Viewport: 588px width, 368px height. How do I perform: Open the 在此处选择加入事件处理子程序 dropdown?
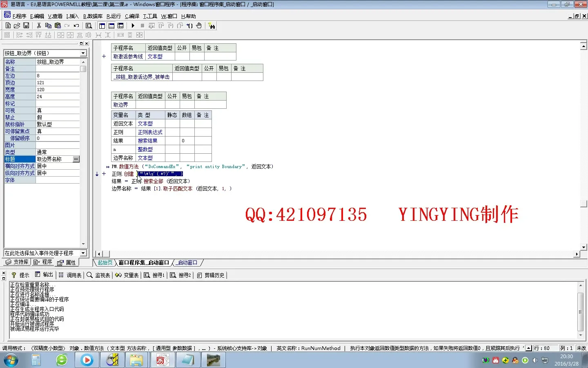pos(83,253)
